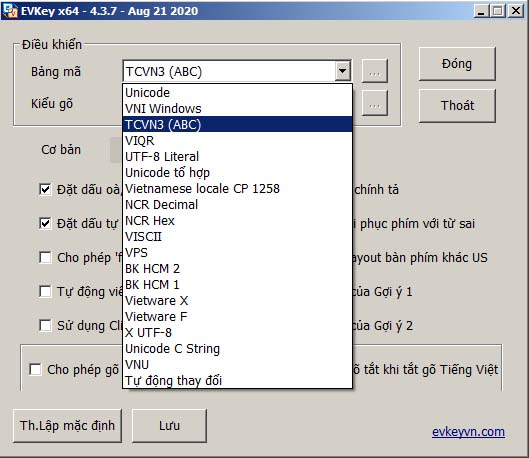Viewport: 529px width, 458px height.
Task: Select Unicode from the encoding list
Action: pos(238,92)
